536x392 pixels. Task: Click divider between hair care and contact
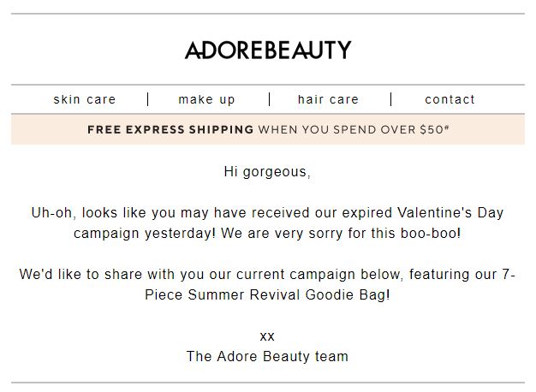(x=391, y=99)
